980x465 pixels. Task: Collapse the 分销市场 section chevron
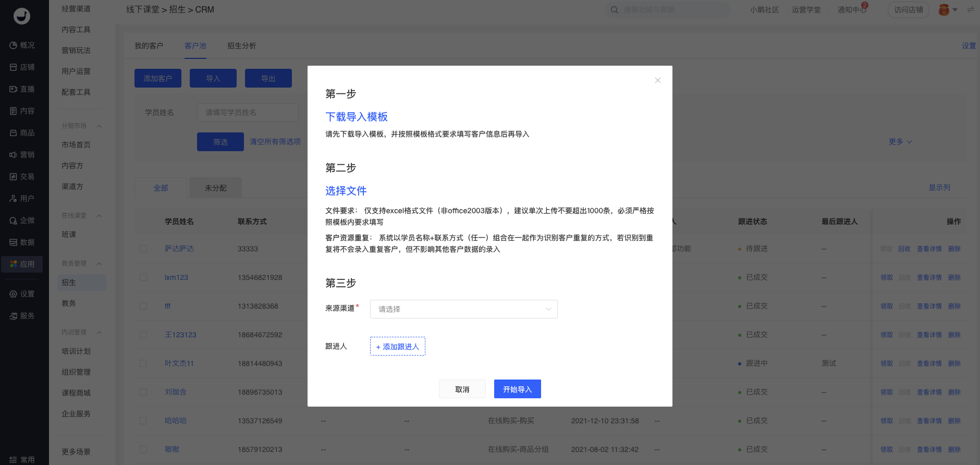coord(99,126)
